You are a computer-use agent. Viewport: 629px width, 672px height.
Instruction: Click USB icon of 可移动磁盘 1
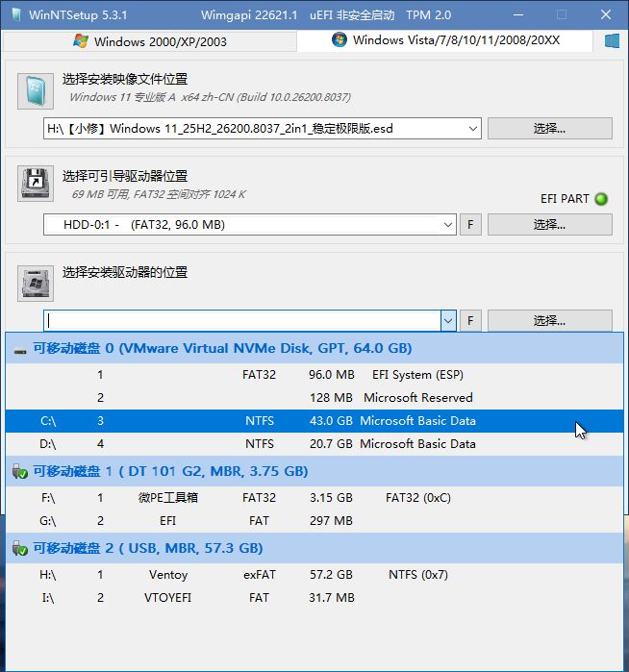tap(20, 471)
